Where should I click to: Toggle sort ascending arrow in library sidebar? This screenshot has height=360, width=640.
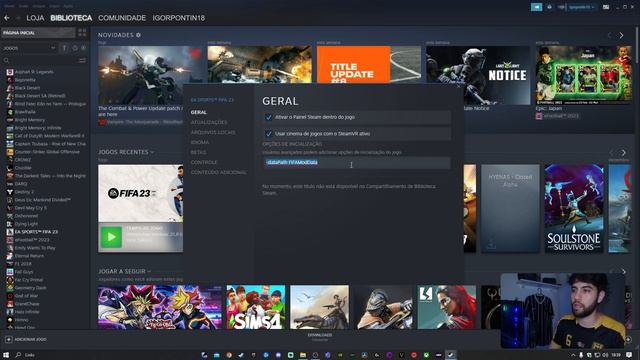pos(64,48)
